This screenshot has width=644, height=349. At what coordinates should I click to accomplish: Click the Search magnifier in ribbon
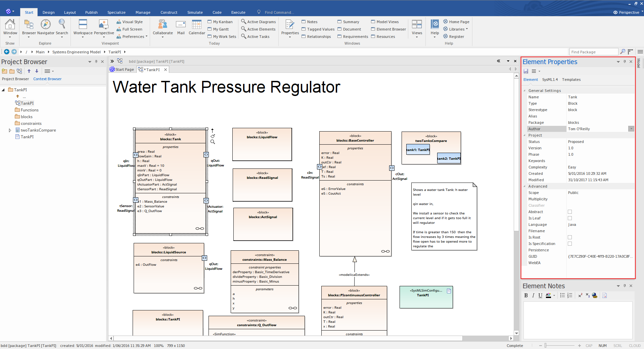point(62,24)
